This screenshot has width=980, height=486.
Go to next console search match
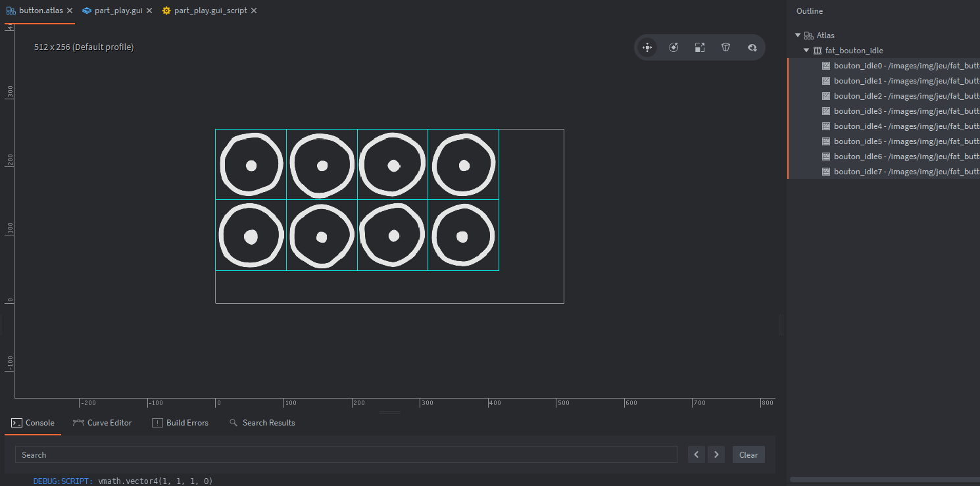716,454
